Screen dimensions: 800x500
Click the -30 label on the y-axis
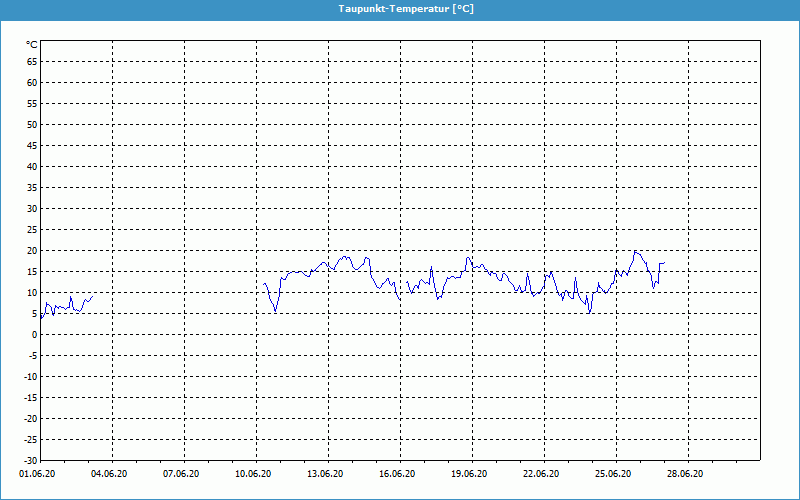(x=30, y=460)
